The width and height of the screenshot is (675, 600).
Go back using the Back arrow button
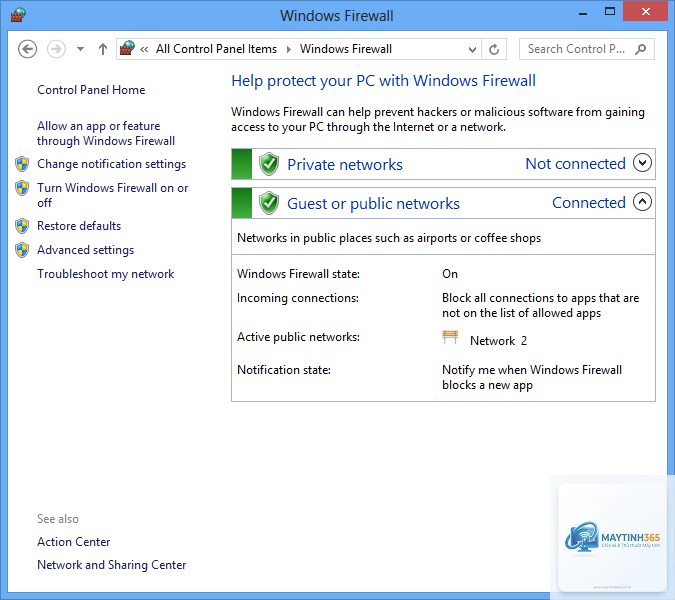[x=28, y=49]
